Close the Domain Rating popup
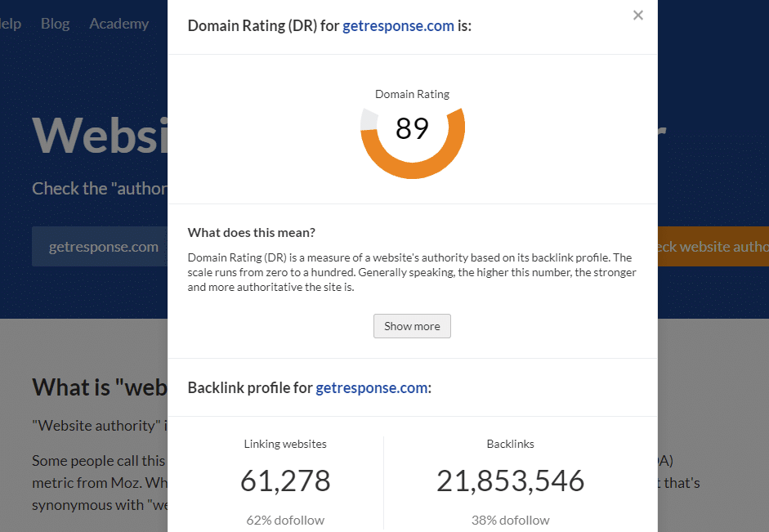This screenshot has height=532, width=769. [x=637, y=16]
